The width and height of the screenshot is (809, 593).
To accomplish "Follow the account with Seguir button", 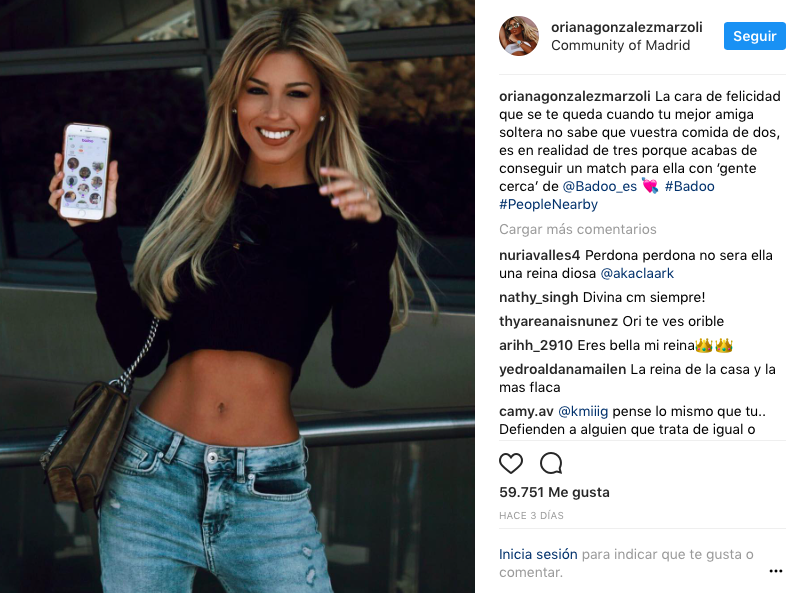I will tap(754, 36).
